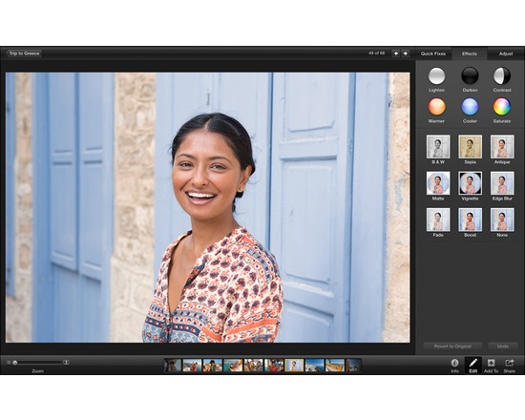Screen dimensions: 525x420
Task: Apply the Cooler effect
Action: pyautogui.click(x=470, y=107)
